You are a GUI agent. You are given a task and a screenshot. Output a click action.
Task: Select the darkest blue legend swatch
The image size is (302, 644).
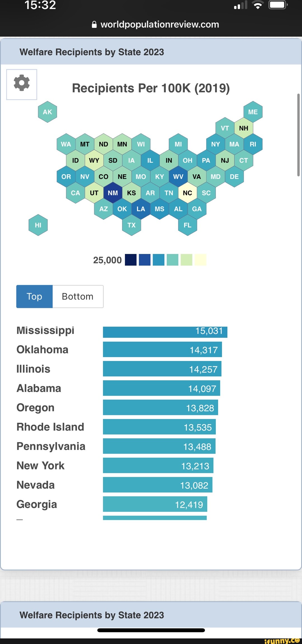pyautogui.click(x=130, y=260)
